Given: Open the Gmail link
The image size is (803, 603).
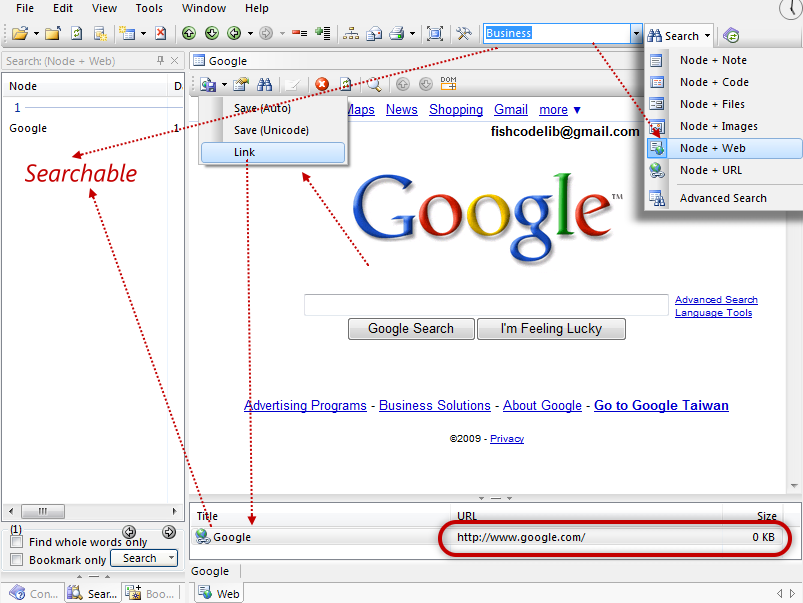Looking at the screenshot, I should point(511,110).
